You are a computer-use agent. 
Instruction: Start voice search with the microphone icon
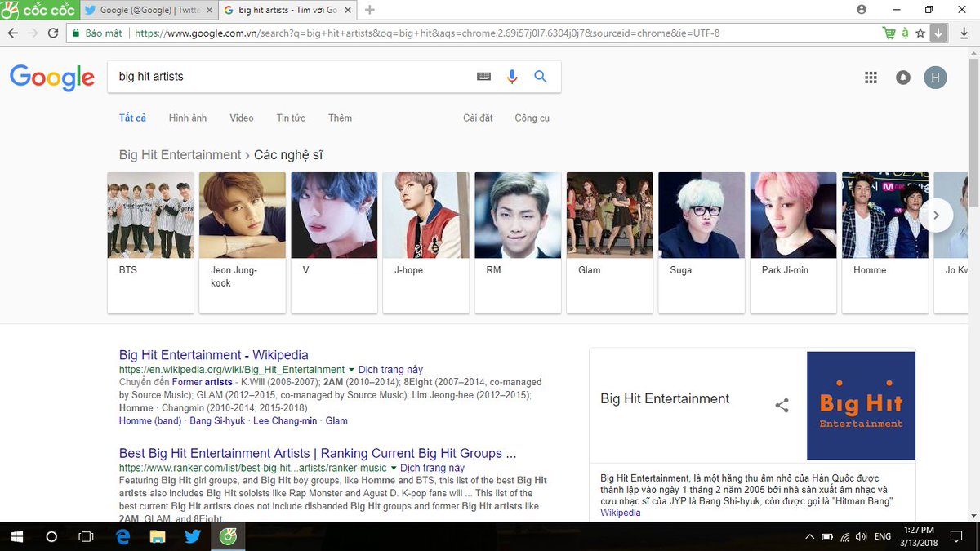(512, 76)
